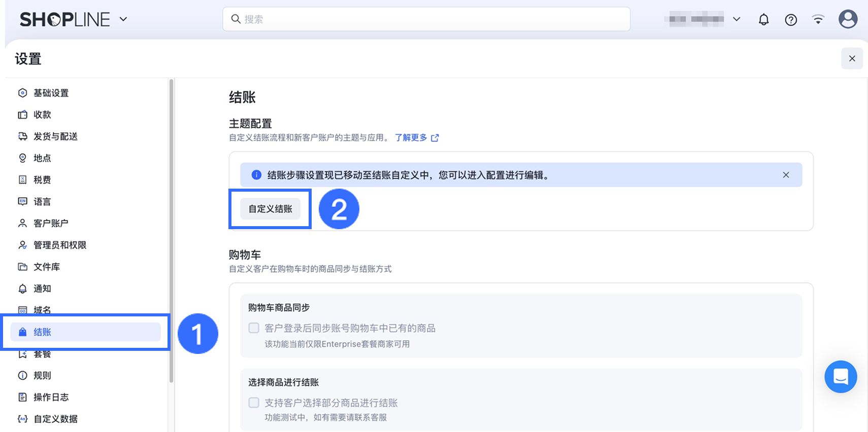Image resolution: width=868 pixels, height=432 pixels.
Task: Click the external link icon beside 了解更多
Action: [435, 138]
